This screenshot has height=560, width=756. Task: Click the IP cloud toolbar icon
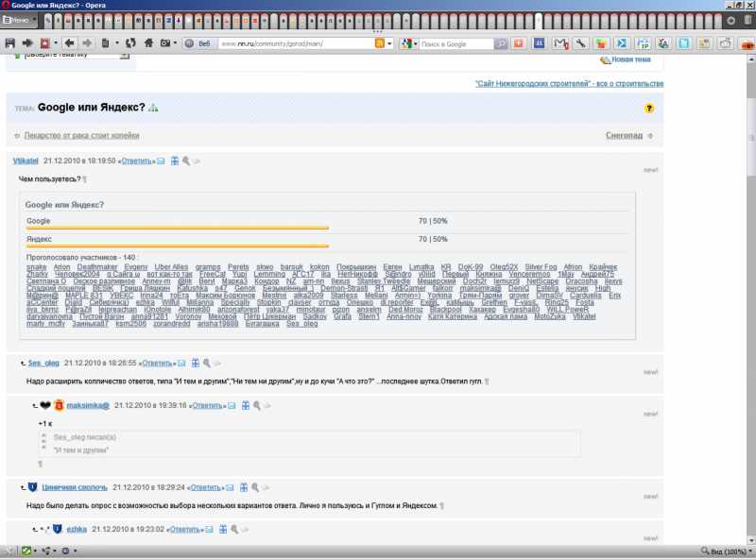[x=644, y=43]
